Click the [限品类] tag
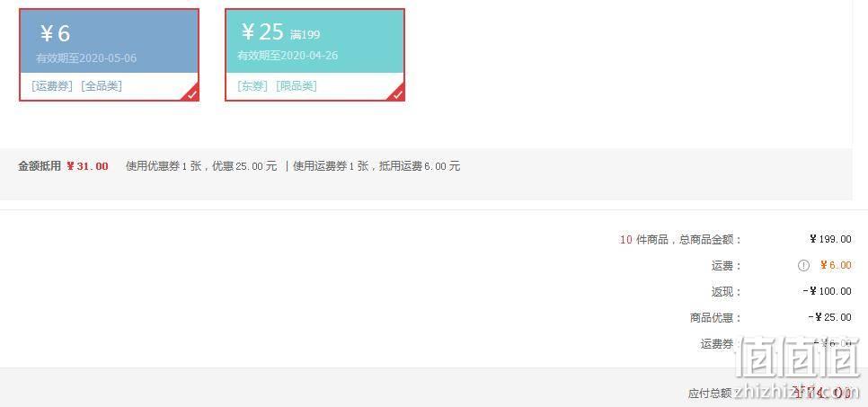The height and width of the screenshot is (407, 868). pos(297,86)
